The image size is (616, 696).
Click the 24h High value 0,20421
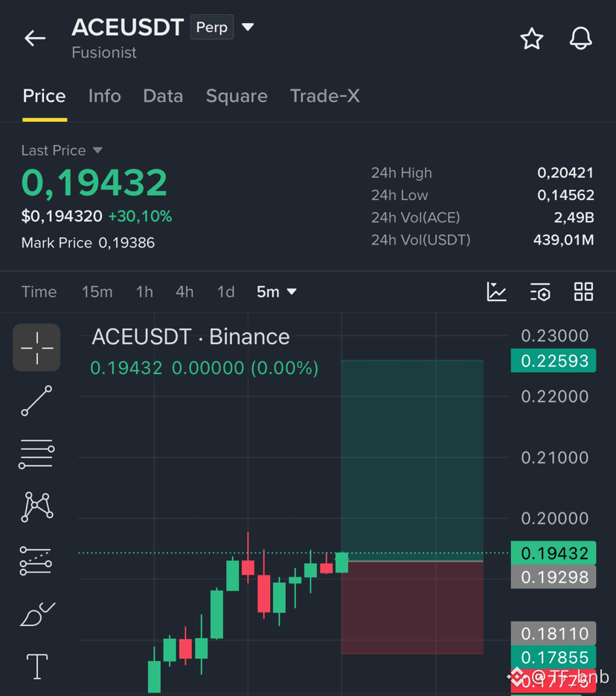pyautogui.click(x=565, y=173)
